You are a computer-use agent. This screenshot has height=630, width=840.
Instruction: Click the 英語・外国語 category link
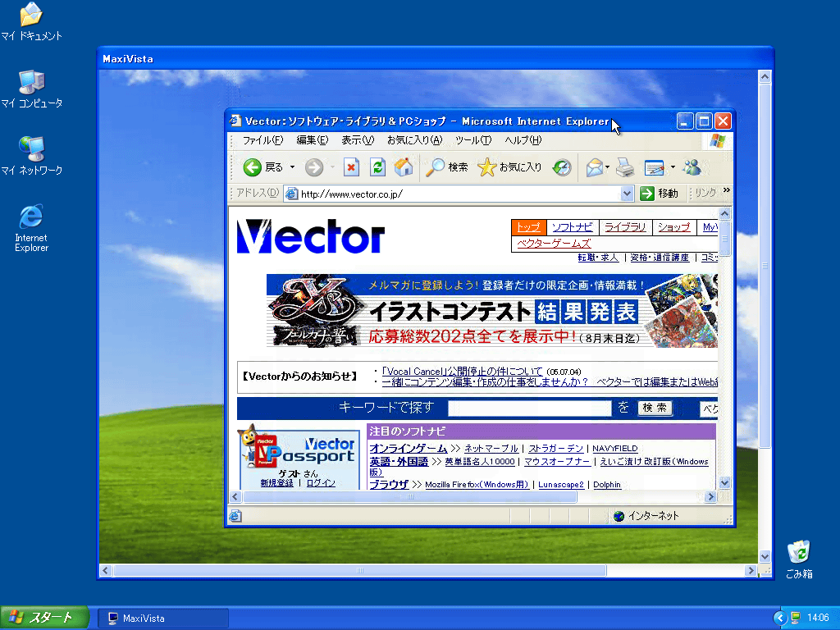pyautogui.click(x=399, y=461)
